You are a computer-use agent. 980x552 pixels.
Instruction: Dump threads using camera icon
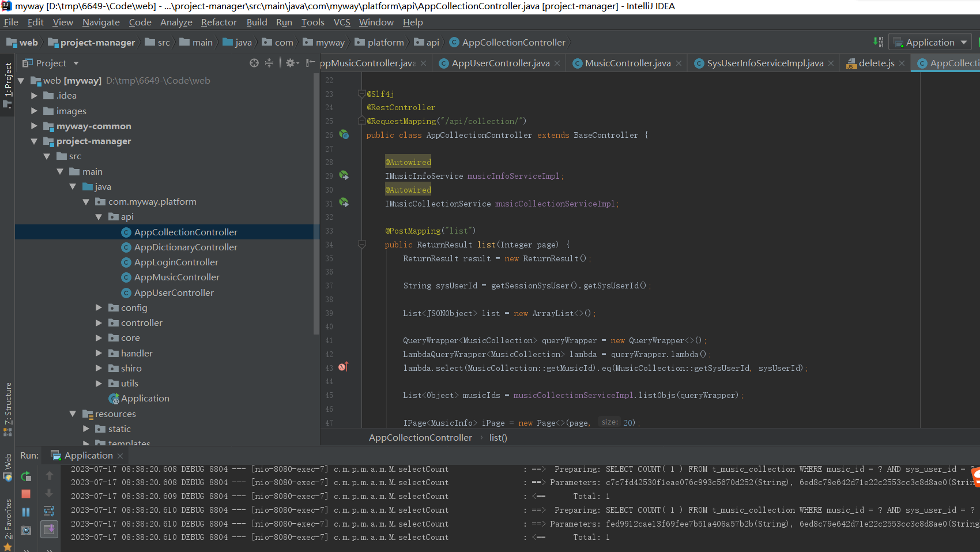click(26, 530)
